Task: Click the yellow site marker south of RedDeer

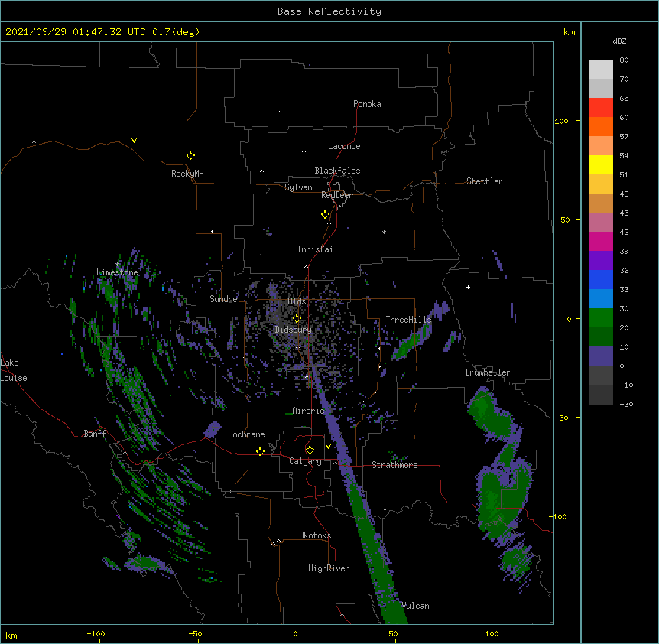Action: pos(325,214)
